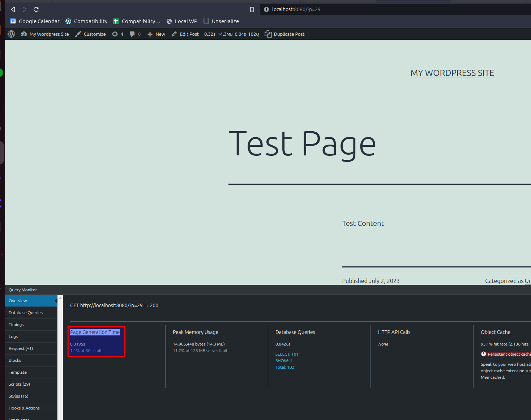Click the browser back arrow
This screenshot has height=420, width=531.
tap(13, 9)
